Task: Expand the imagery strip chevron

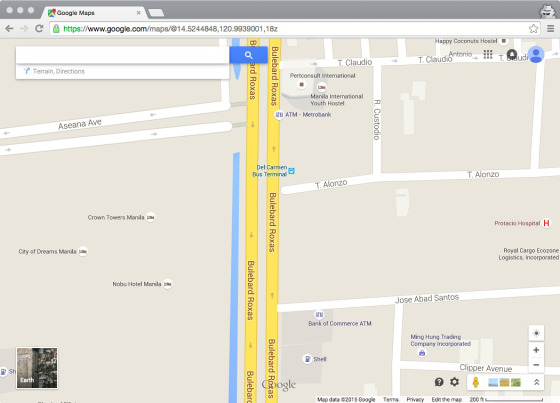Action: pyautogui.click(x=536, y=382)
